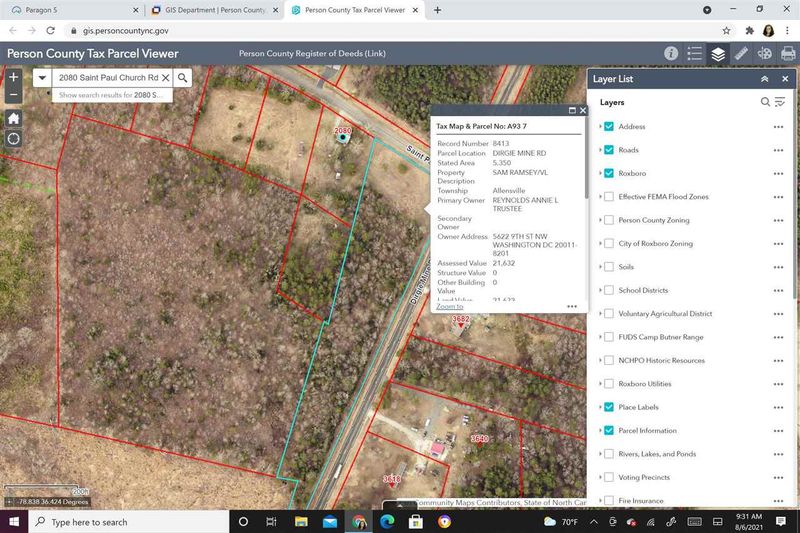Open a new browser tab
The image size is (800, 533).
click(x=437, y=10)
